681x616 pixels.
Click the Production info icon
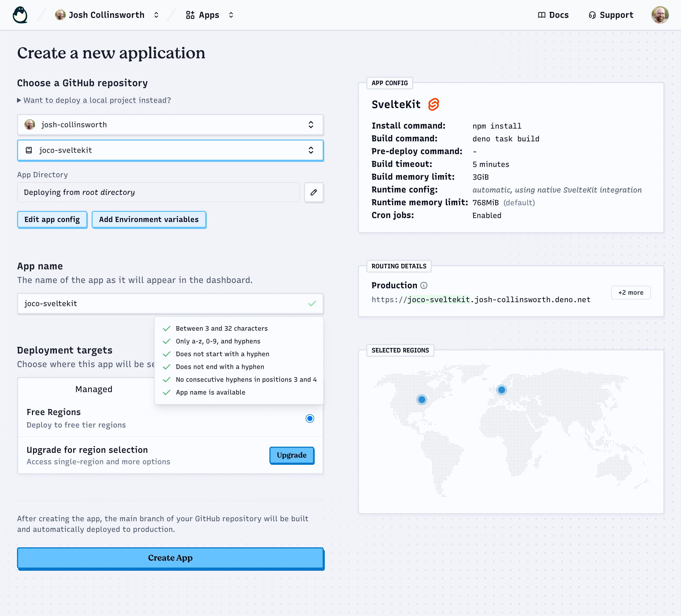tap(424, 286)
